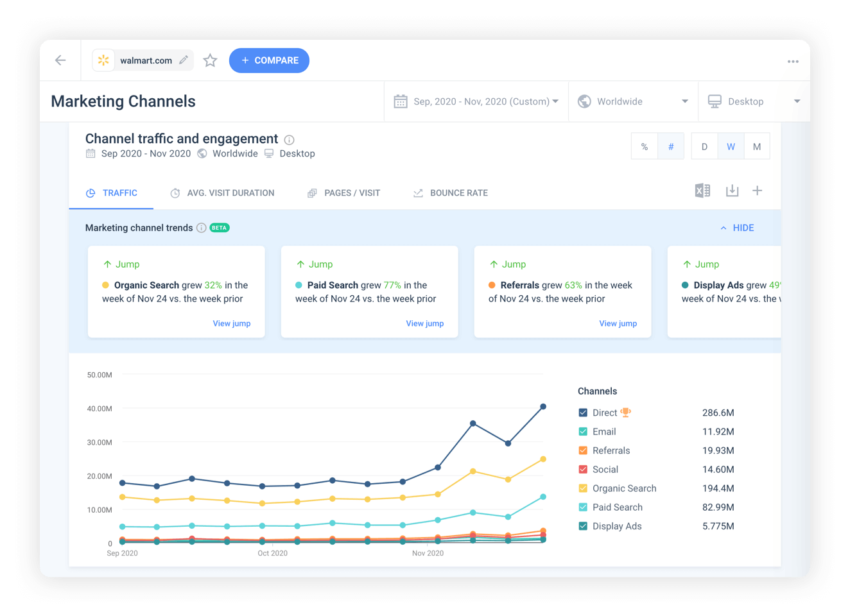Collapse trends with the Hide control
Viewport: 850px width, 616px height.
pos(737,228)
